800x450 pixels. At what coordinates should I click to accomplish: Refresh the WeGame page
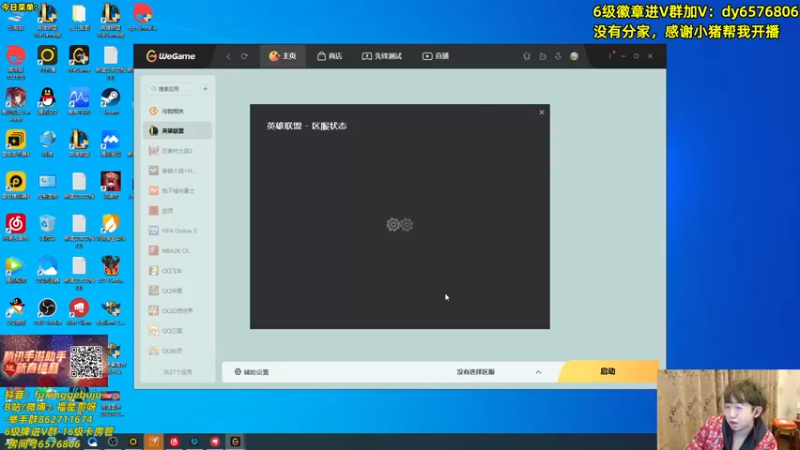tap(244, 56)
